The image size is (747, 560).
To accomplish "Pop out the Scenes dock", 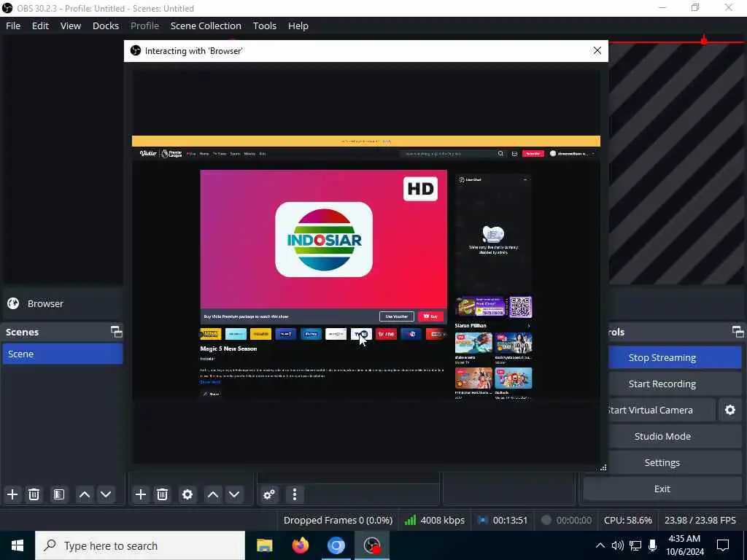I will click(116, 332).
